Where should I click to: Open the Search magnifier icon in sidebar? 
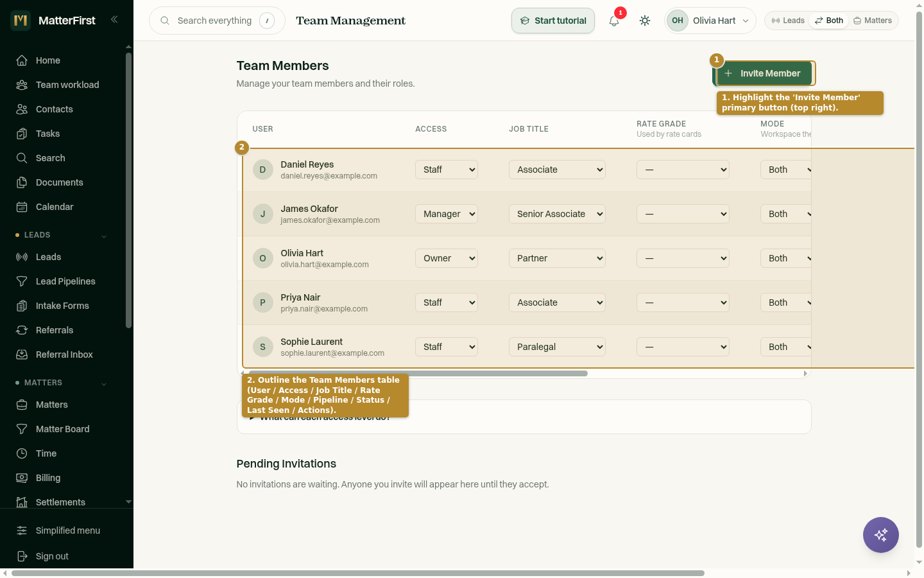[22, 158]
